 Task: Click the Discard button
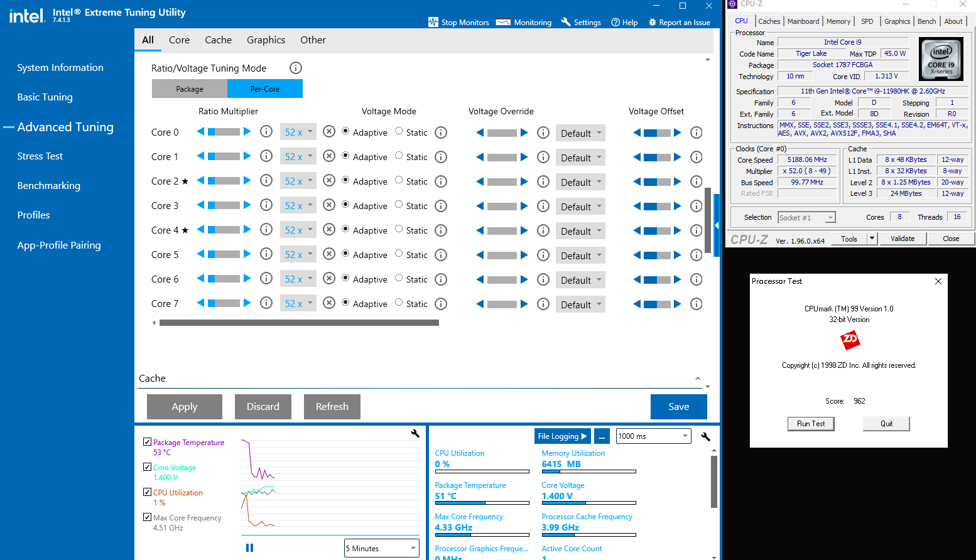coord(263,406)
